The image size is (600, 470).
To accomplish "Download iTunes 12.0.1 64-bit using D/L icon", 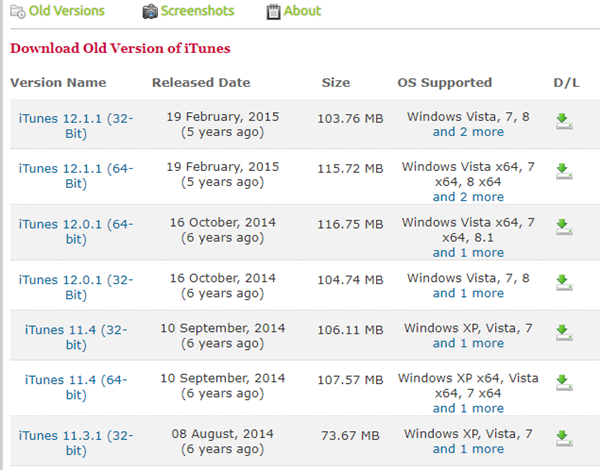I will [x=564, y=227].
